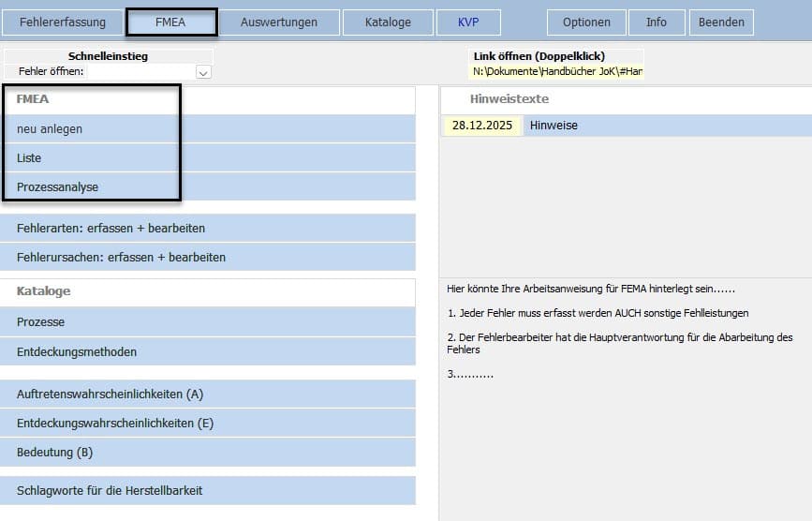
Task: Select 'neu anlegen' under FMEA
Action: pos(50,129)
